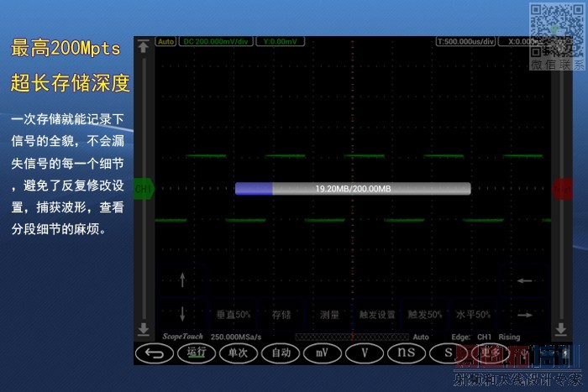Open the 更多 more menu
The height and width of the screenshot is (392, 588).
coord(490,353)
